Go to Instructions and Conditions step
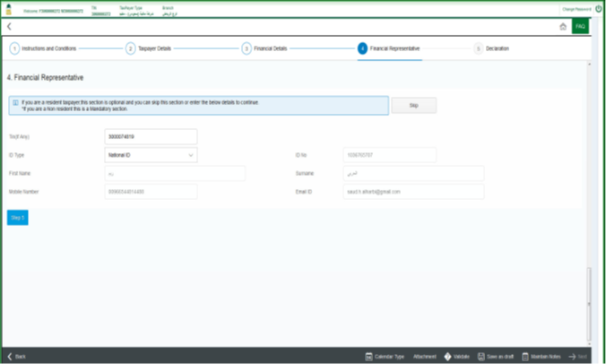Image resolution: width=606 pixels, height=364 pixels. point(14,48)
